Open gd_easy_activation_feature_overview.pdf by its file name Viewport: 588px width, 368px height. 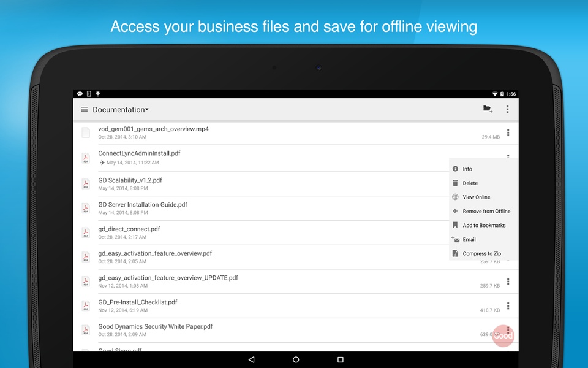coord(155,253)
